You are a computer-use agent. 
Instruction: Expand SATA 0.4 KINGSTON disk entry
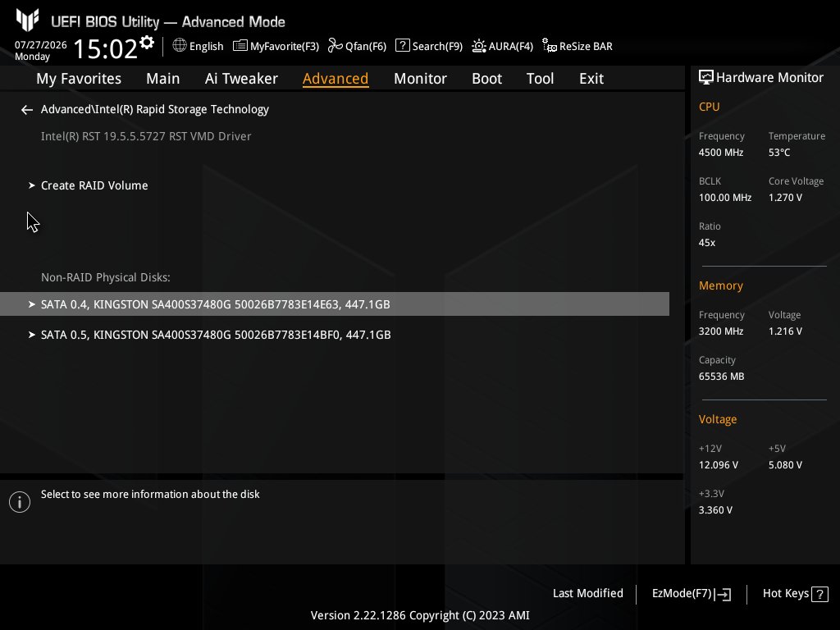pyautogui.click(x=335, y=304)
